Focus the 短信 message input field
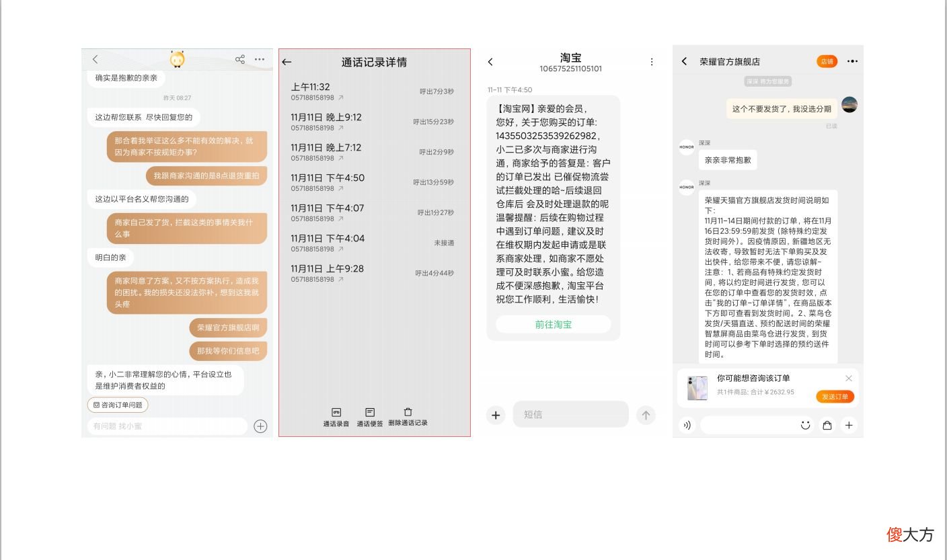 click(570, 414)
